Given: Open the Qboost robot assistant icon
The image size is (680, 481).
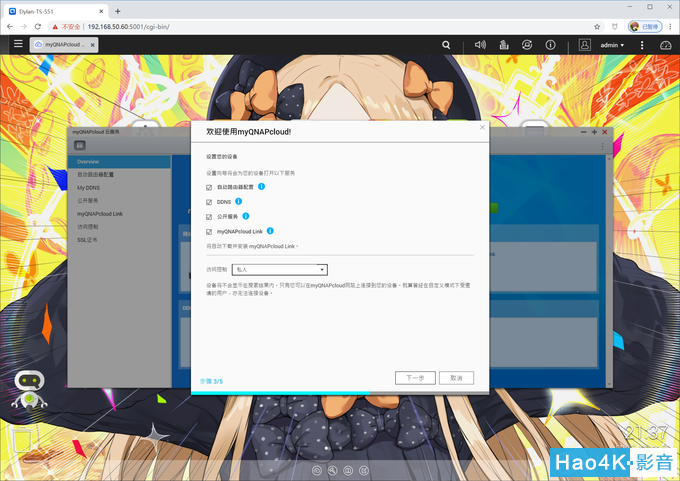Looking at the screenshot, I should (x=29, y=391).
